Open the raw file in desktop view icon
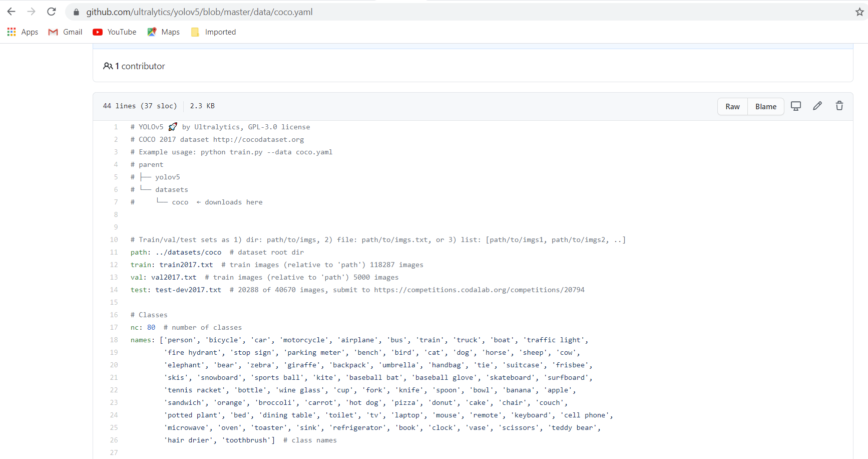Viewport: 868px width, 459px height. 796,106
